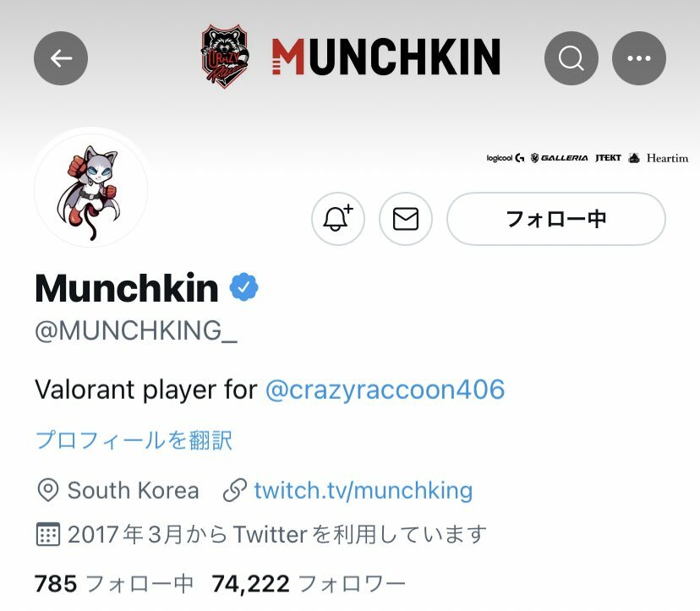Open the three-dots more options menu
This screenshot has height=611, width=700.
(639, 58)
